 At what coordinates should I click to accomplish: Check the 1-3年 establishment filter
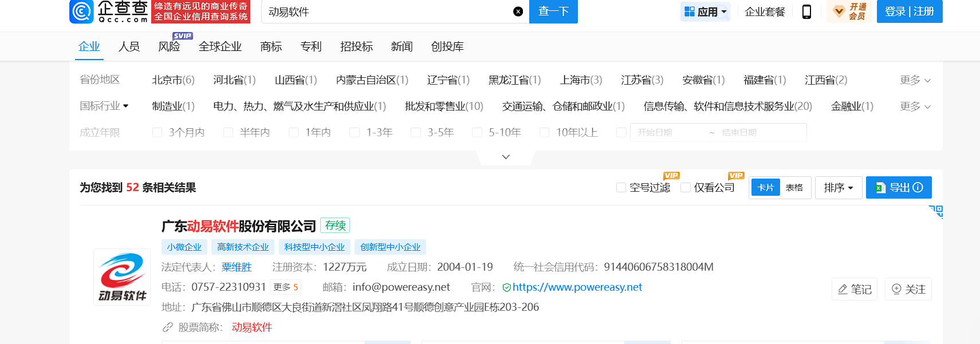(355, 133)
